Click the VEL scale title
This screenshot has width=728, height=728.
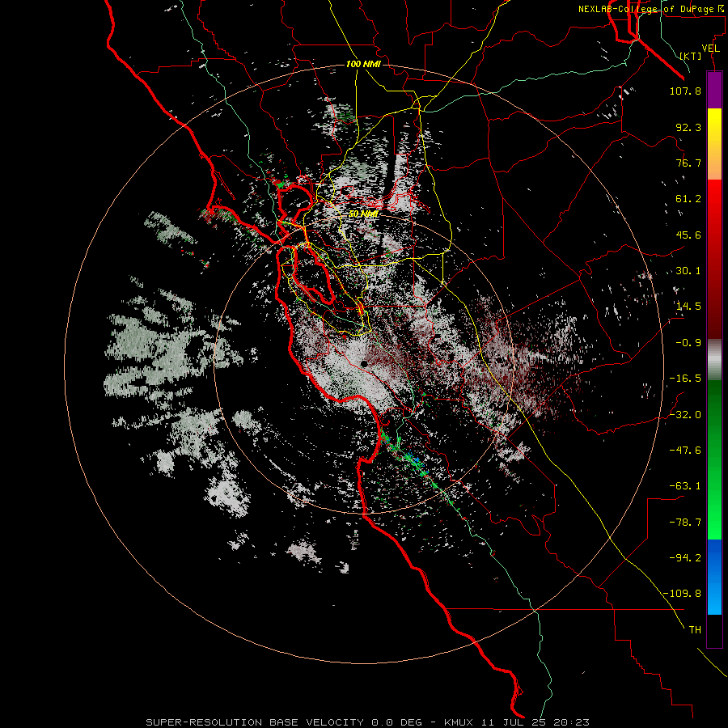(x=710, y=49)
